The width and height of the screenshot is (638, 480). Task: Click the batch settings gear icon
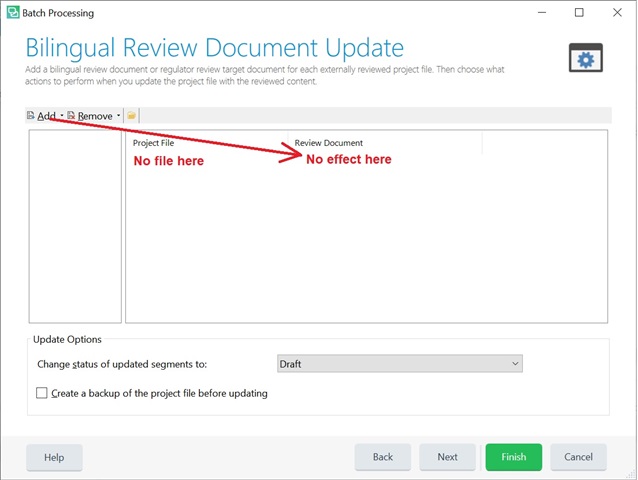pyautogui.click(x=586, y=58)
